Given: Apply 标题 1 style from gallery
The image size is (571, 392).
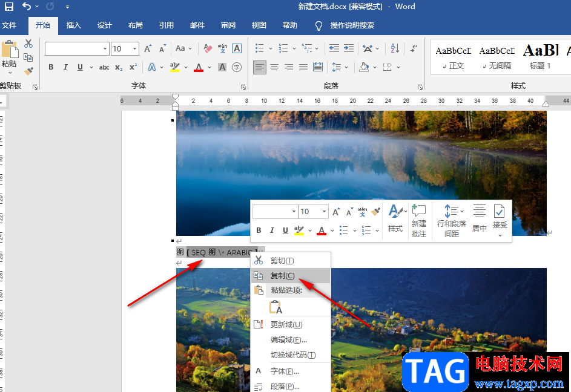Looking at the screenshot, I should tap(540, 57).
